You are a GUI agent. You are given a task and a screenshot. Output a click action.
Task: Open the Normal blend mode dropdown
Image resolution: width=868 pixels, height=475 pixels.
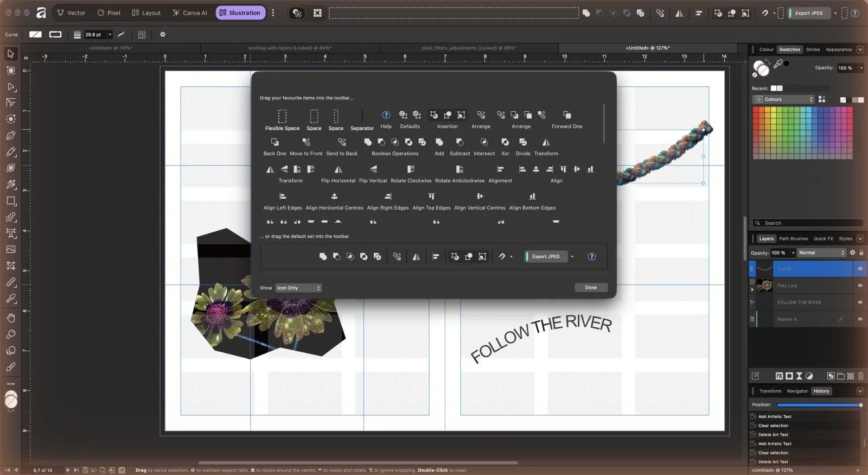pos(821,252)
